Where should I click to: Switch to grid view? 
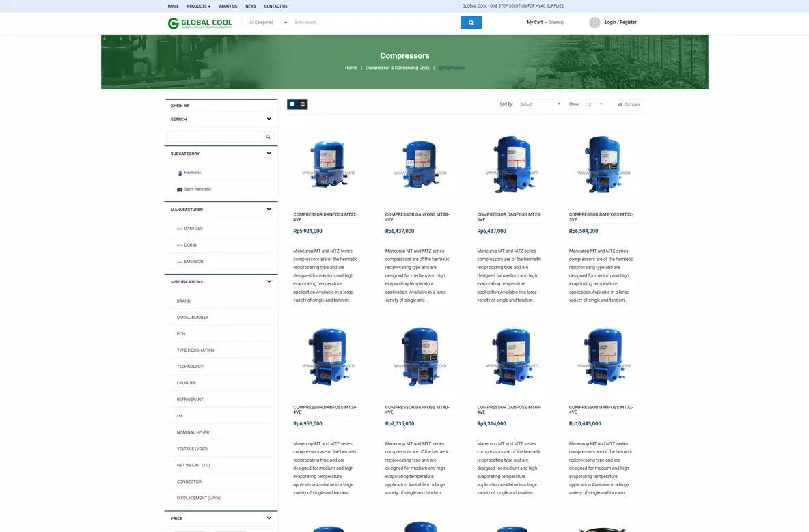pyautogui.click(x=292, y=104)
